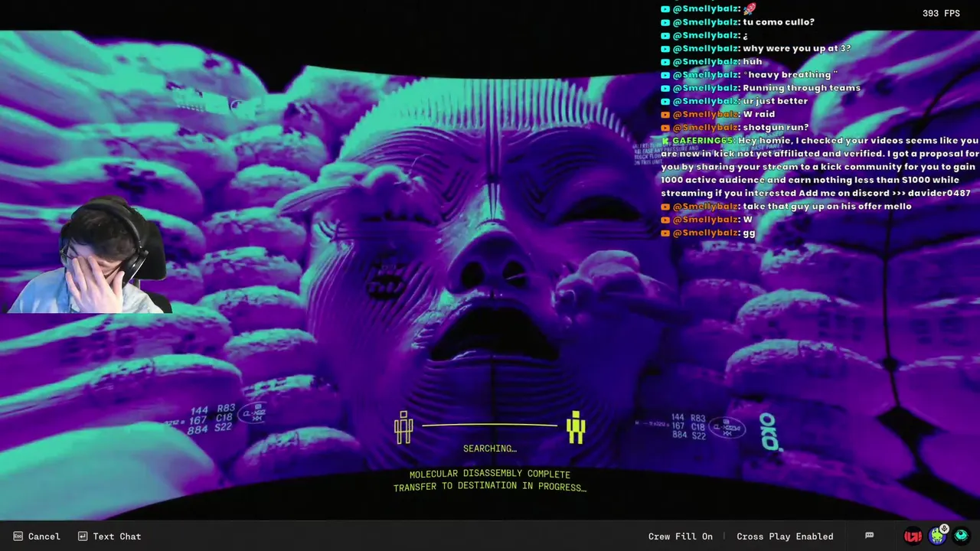Click chat message 'tu como cullo?'

coord(779,22)
